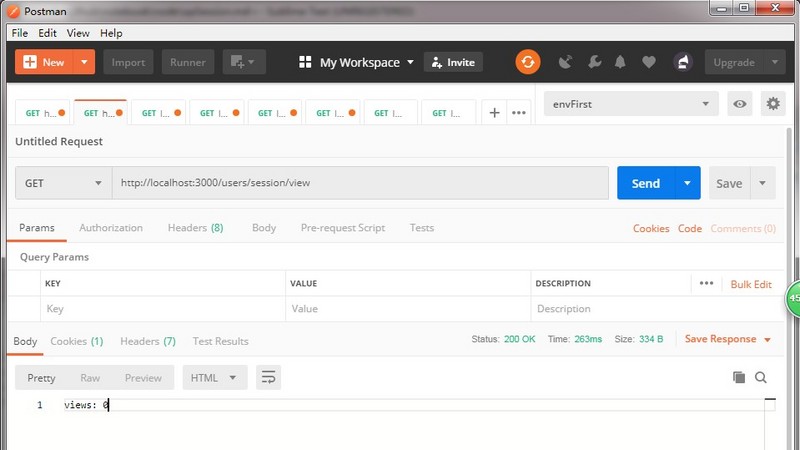Click the blue Send button
Viewport: 800px width, 450px height.
[646, 183]
